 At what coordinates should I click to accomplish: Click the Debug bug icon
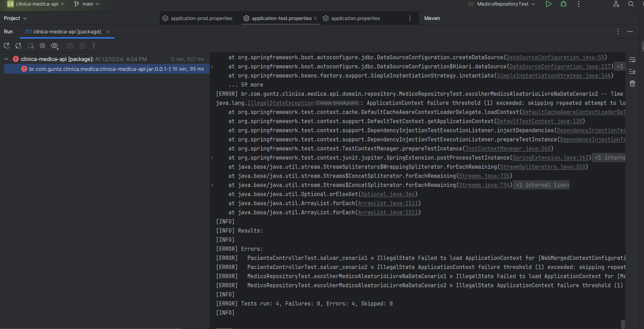(564, 4)
